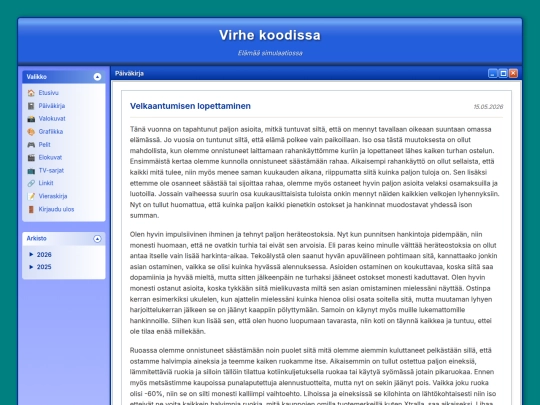Expand the 2025 archive year
Viewport: 540px width, 405px height.
coord(40,267)
